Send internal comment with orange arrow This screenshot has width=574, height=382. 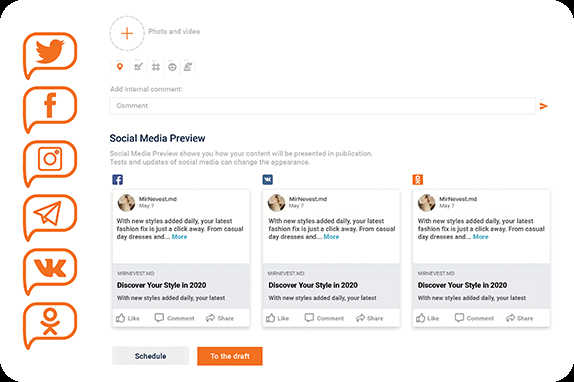(x=544, y=106)
